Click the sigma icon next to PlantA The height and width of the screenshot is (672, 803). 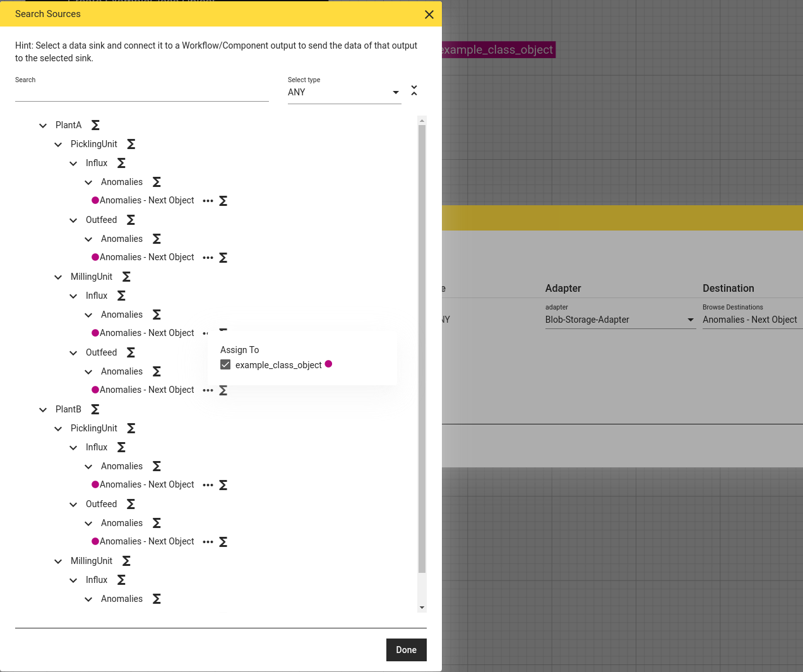click(x=95, y=125)
